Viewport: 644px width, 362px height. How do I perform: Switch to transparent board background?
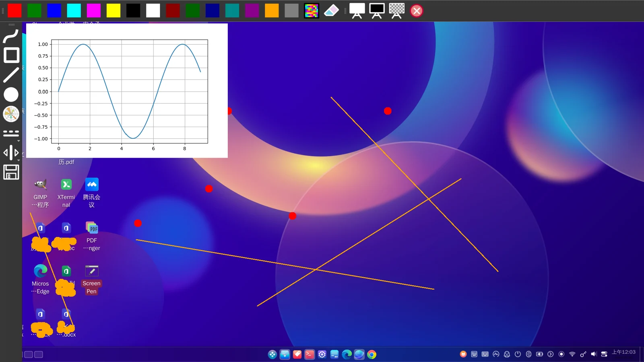pyautogui.click(x=396, y=10)
